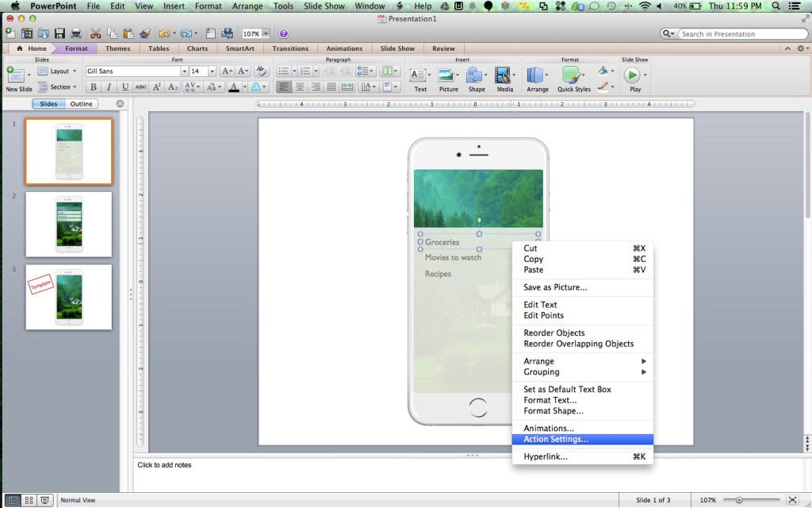Image resolution: width=812 pixels, height=508 pixels.
Task: Open the Themes ribbon tab
Action: pyautogui.click(x=117, y=48)
